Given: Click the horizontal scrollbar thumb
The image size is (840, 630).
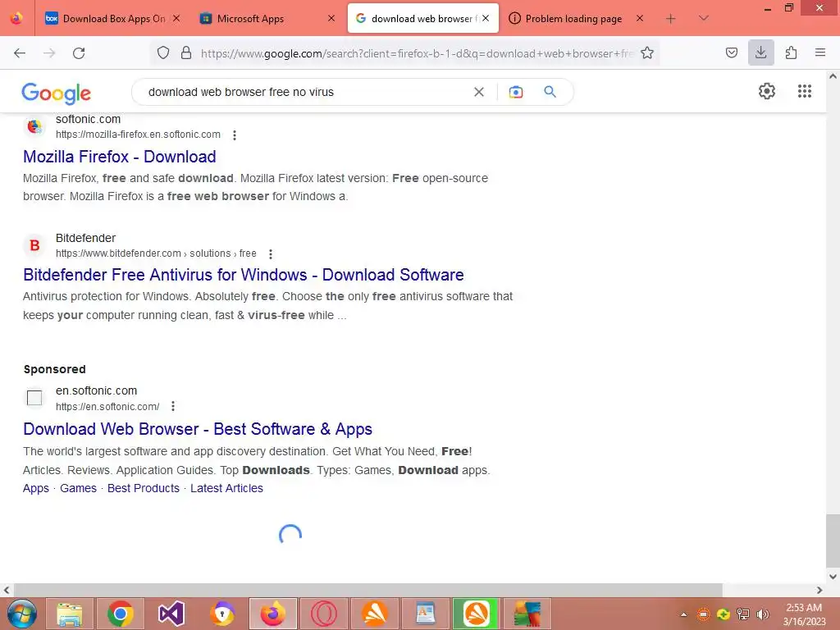Looking at the screenshot, I should click(367, 590).
